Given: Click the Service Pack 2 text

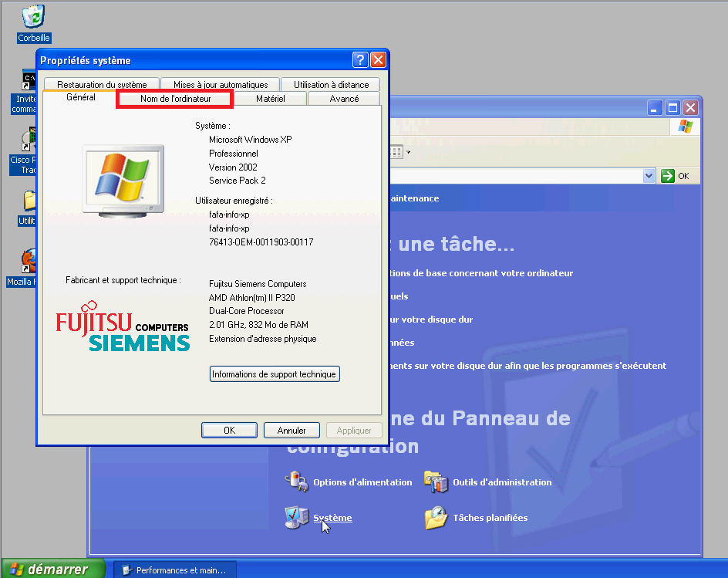Looking at the screenshot, I should tap(238, 181).
